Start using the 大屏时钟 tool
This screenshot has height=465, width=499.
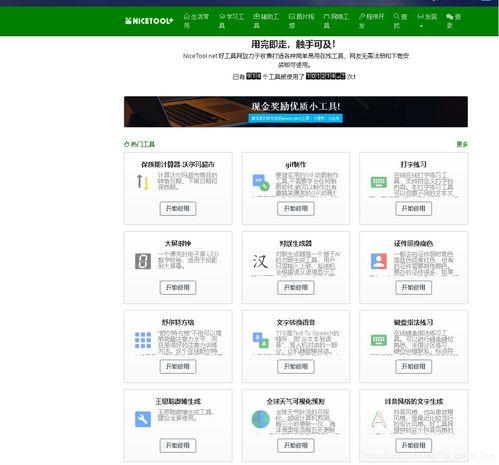[178, 287]
